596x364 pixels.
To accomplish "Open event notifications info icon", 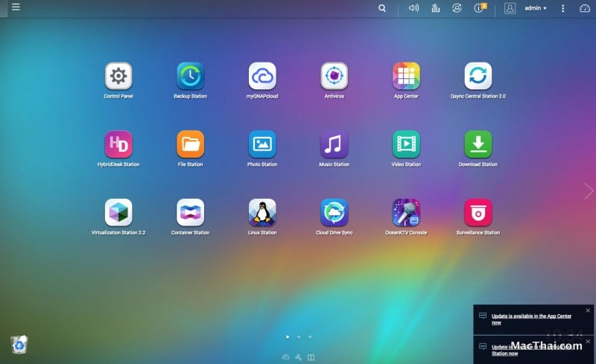I will pyautogui.click(x=480, y=8).
